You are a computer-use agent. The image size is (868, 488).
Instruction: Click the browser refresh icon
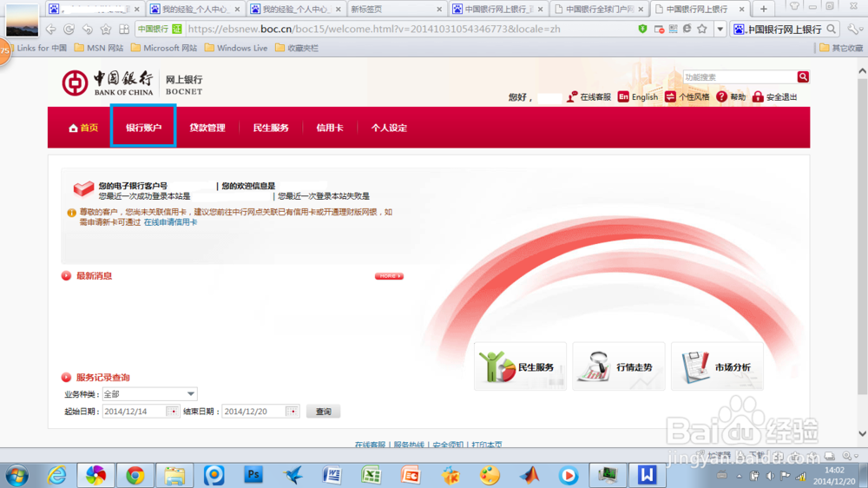click(x=69, y=29)
